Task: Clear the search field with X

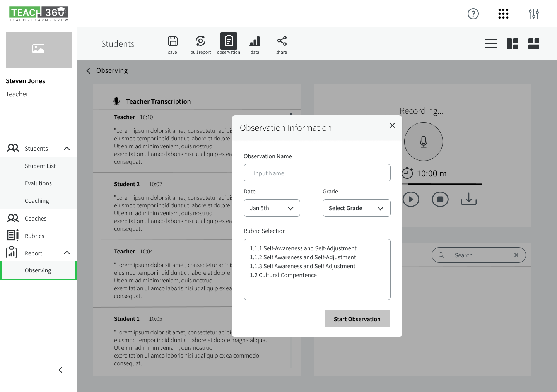Action: pyautogui.click(x=516, y=255)
